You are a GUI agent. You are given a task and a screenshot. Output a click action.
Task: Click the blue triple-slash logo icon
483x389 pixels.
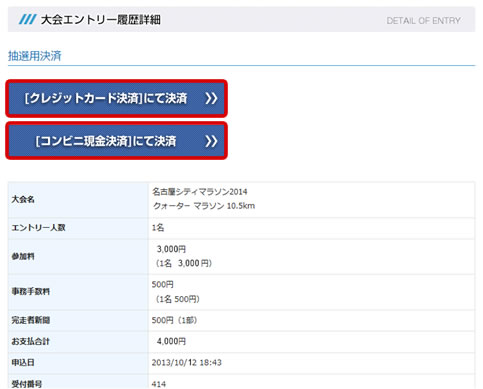[x=27, y=19]
